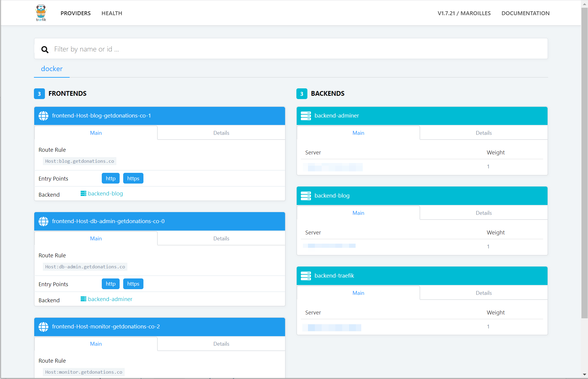Click the Host:db-admin.getdonations.co route rule

[x=85, y=267]
